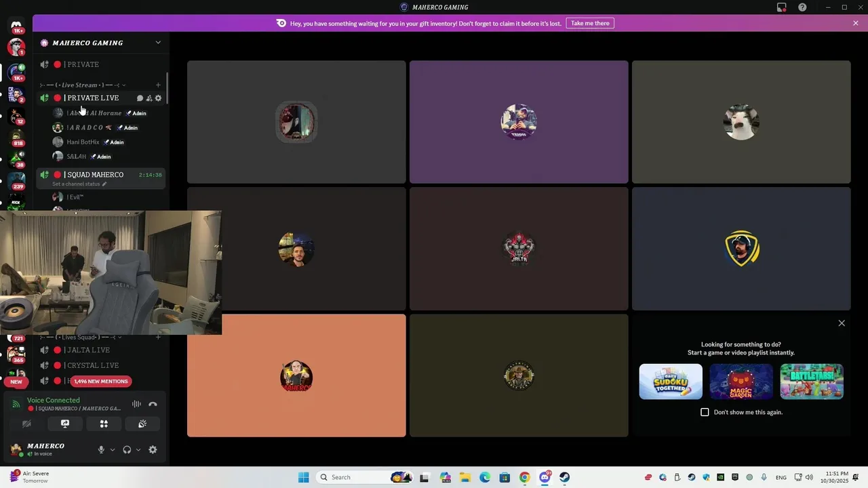Select the PRIVATE LIVE voice channel

pos(100,98)
